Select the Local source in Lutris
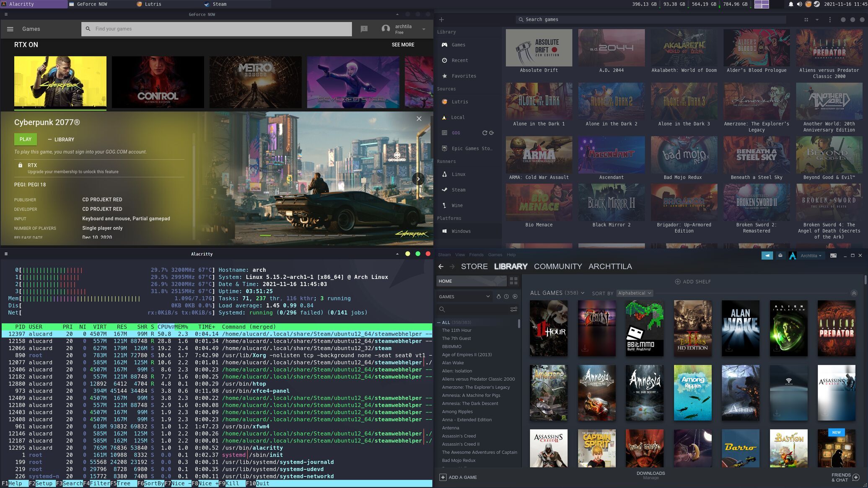The width and height of the screenshot is (868, 488). tap(468, 117)
